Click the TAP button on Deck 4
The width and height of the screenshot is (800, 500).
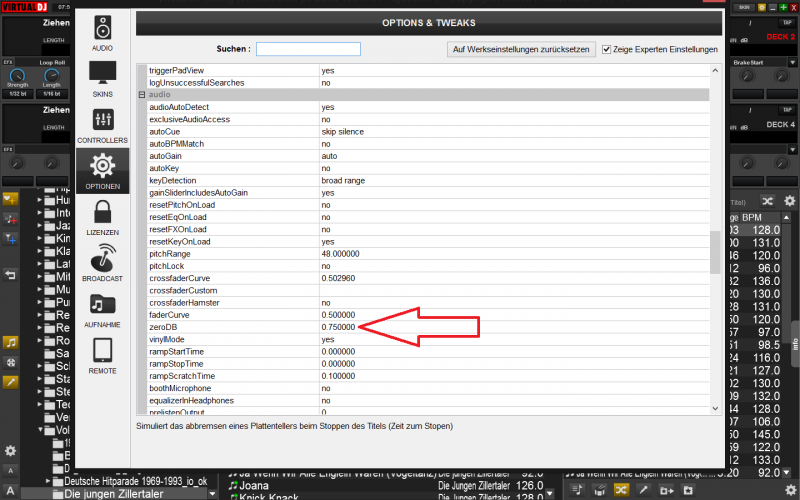787,110
